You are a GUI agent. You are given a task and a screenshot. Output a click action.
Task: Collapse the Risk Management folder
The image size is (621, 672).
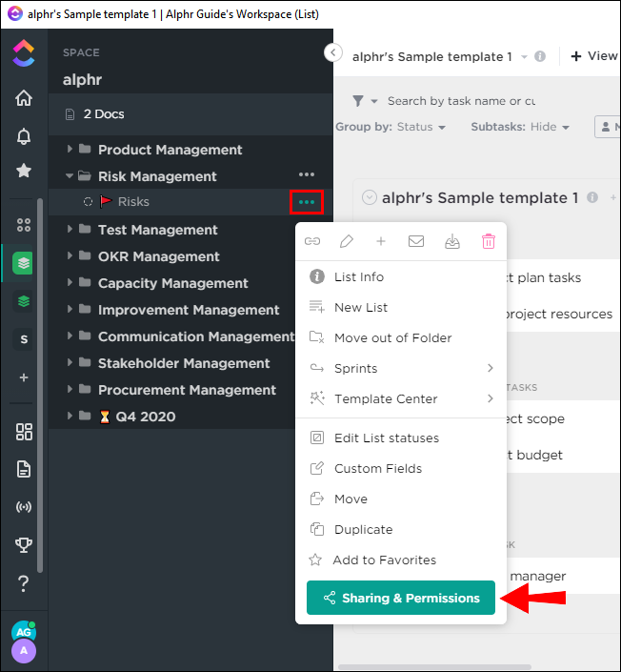(70, 176)
